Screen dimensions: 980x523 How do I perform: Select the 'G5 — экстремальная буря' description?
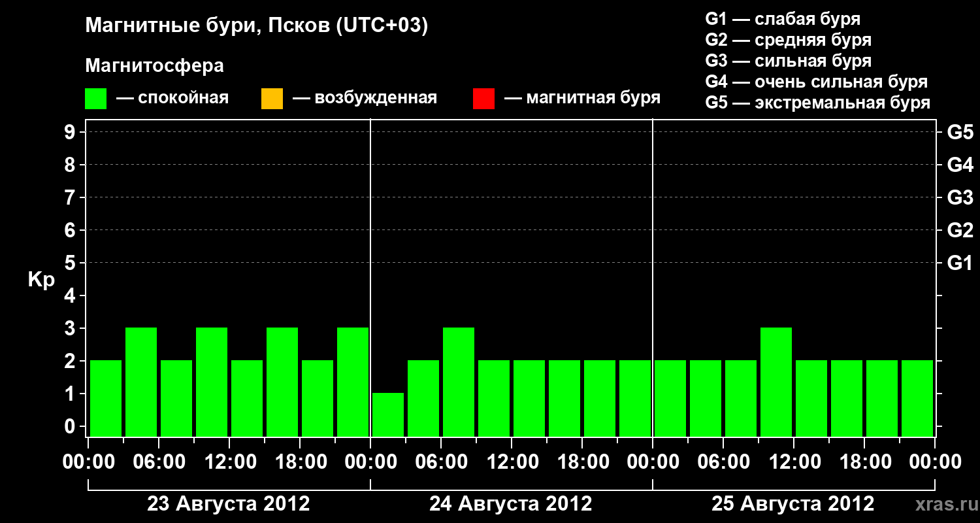click(818, 103)
